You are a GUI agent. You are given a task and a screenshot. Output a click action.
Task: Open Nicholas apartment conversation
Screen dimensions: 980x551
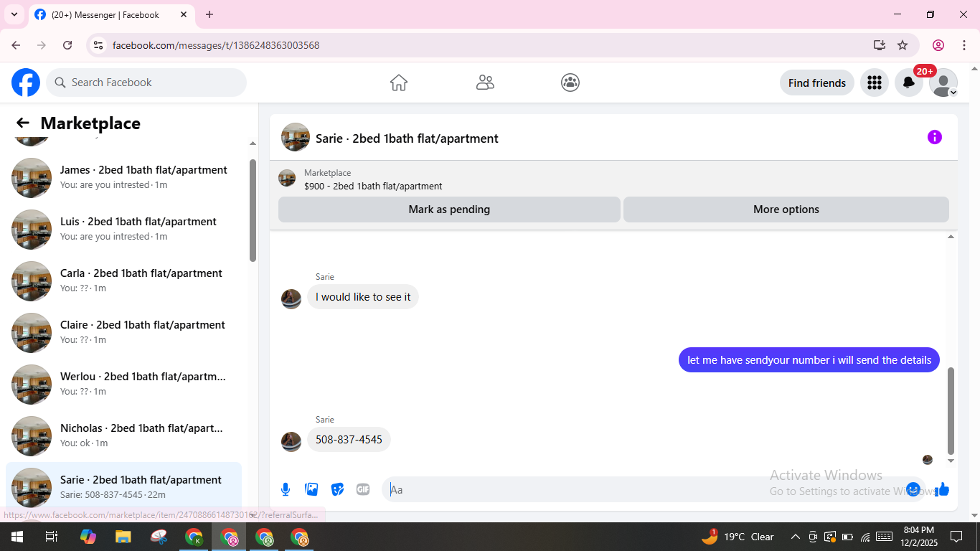123,435
